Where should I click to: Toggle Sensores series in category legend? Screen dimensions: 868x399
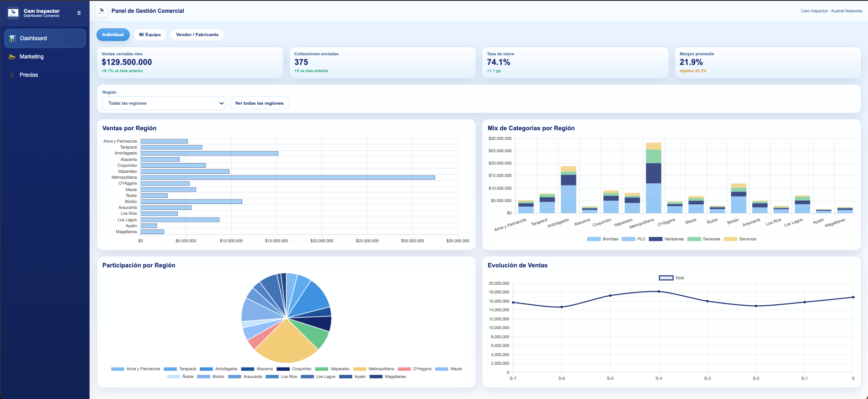704,239
